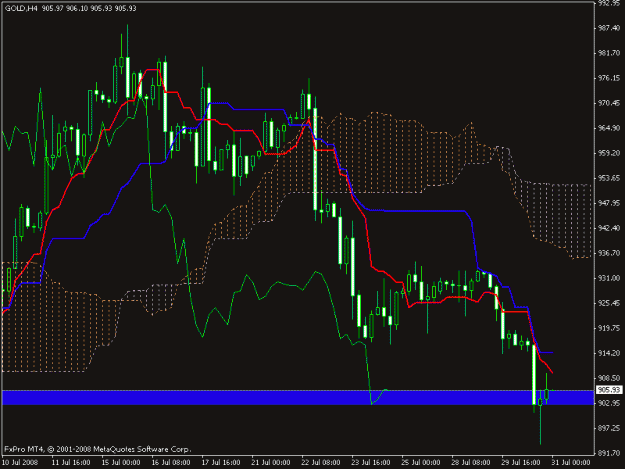Viewport: 625px width, 469px height.
Task: Click the 936.70 price axis label
Action: coord(609,253)
